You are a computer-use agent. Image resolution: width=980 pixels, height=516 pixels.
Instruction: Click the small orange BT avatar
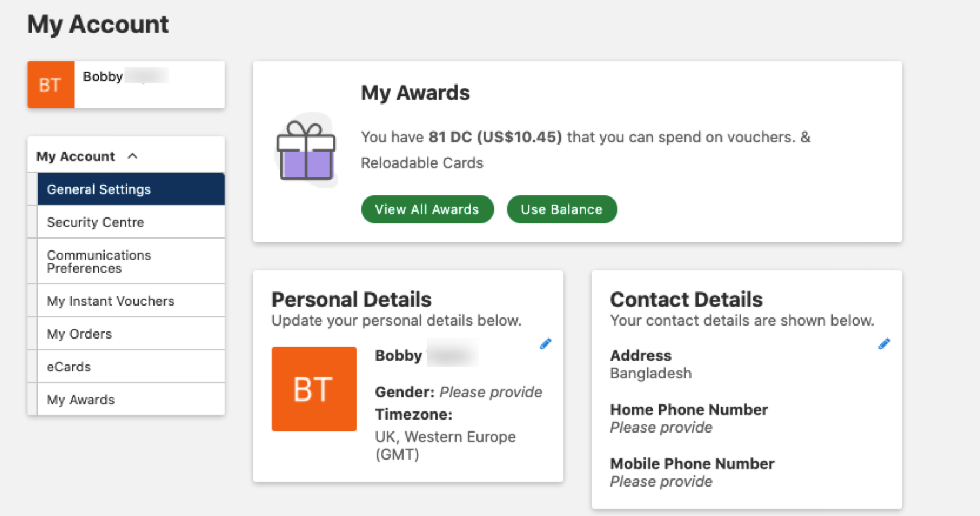point(51,85)
